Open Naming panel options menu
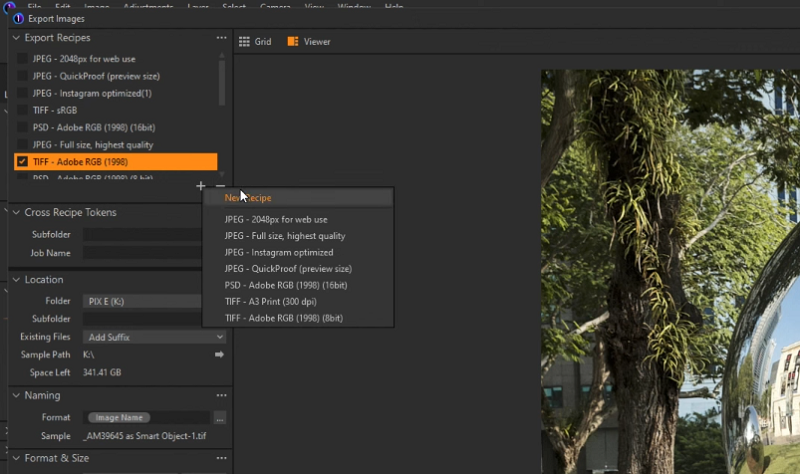This screenshot has height=474, width=800. point(221,395)
